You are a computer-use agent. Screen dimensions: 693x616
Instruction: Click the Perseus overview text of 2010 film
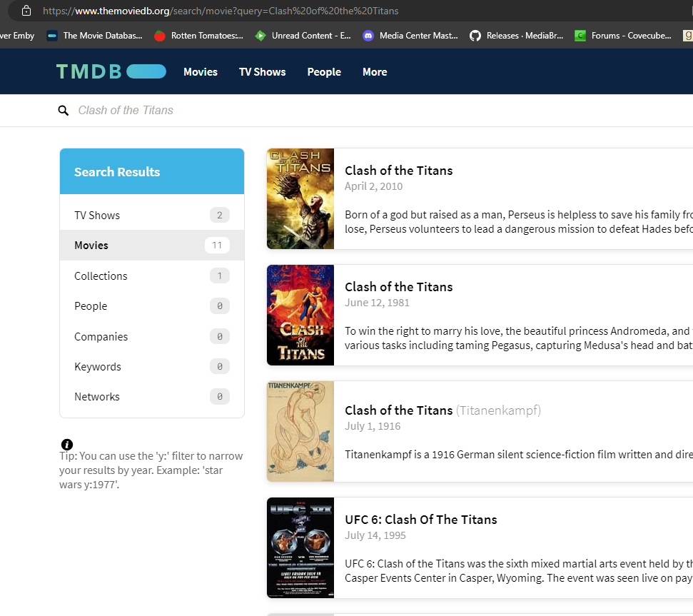[x=519, y=222]
